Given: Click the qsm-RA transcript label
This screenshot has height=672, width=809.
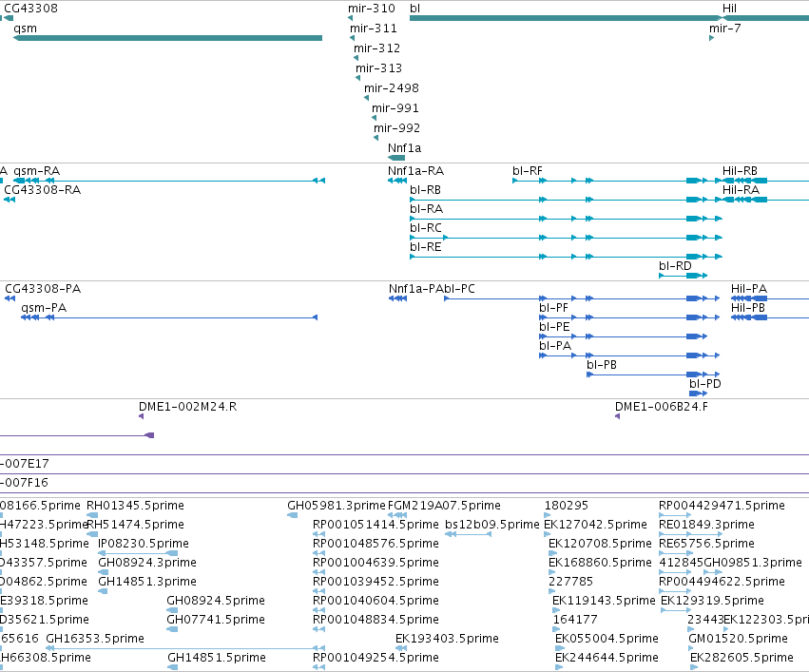Looking at the screenshot, I should (37, 171).
